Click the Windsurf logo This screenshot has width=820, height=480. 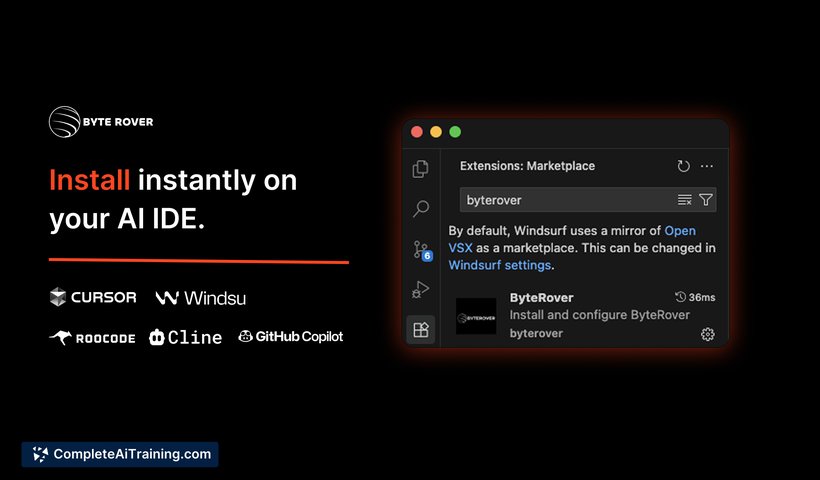coord(201,298)
